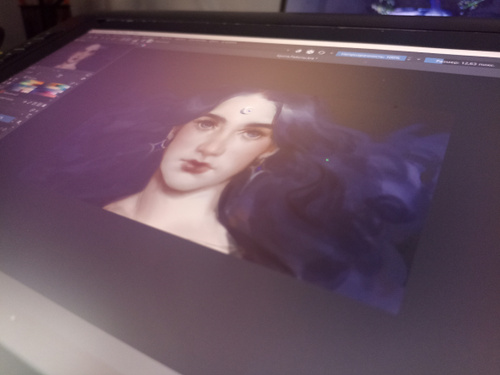
Task: Adjust the Непрозрачность 100% opacity slider
Action: [371, 56]
